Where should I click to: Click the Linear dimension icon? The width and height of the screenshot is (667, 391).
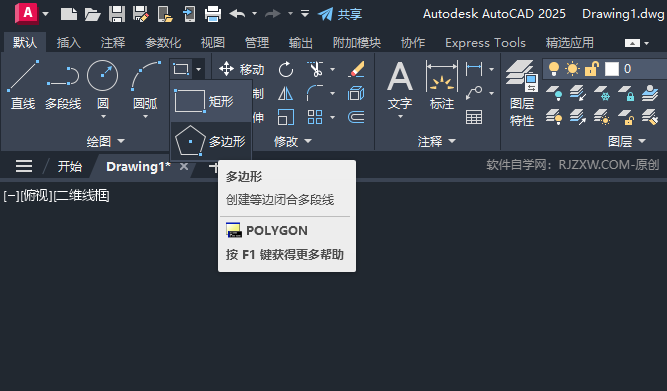pyautogui.click(x=474, y=69)
